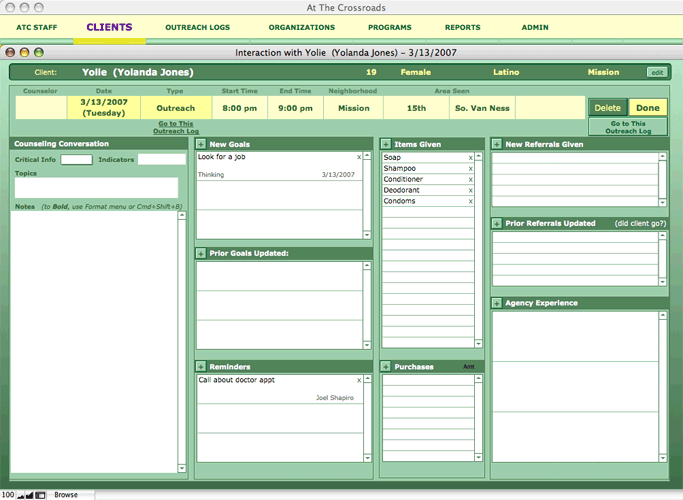Click the Condoms item row
The height and width of the screenshot is (500, 683).
428,201
